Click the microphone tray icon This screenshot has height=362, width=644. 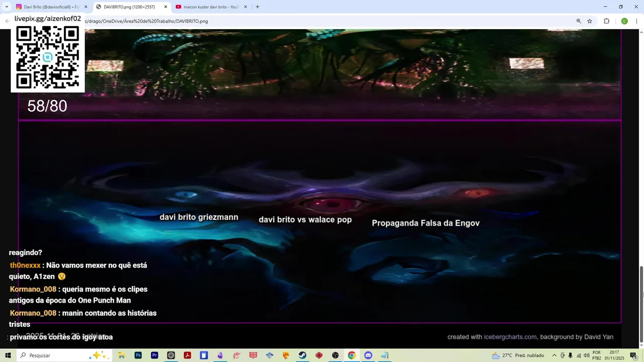[x=571, y=355]
